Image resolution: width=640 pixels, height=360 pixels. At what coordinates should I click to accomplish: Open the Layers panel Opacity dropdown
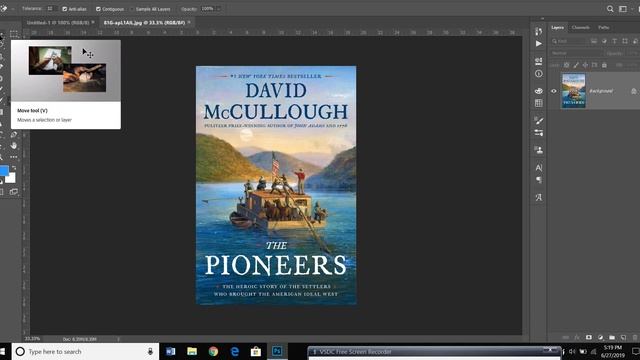[x=633, y=53]
